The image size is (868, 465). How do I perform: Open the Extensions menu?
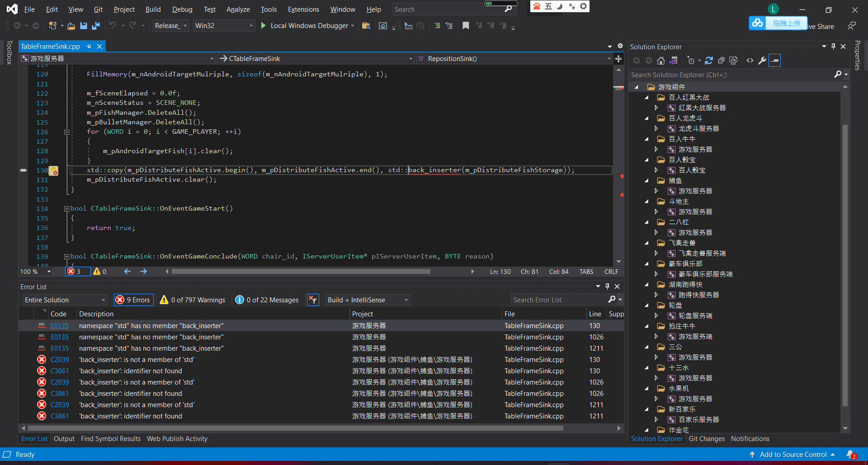click(303, 9)
